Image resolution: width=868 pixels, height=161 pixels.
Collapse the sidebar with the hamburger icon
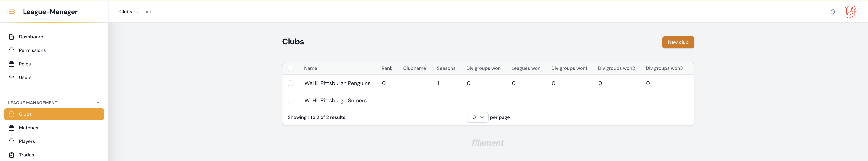coord(12,12)
